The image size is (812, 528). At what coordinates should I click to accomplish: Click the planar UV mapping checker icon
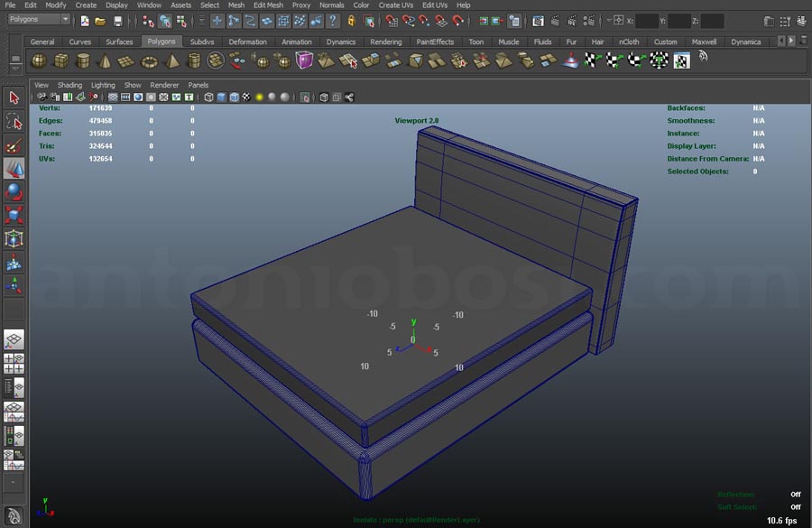click(x=591, y=60)
